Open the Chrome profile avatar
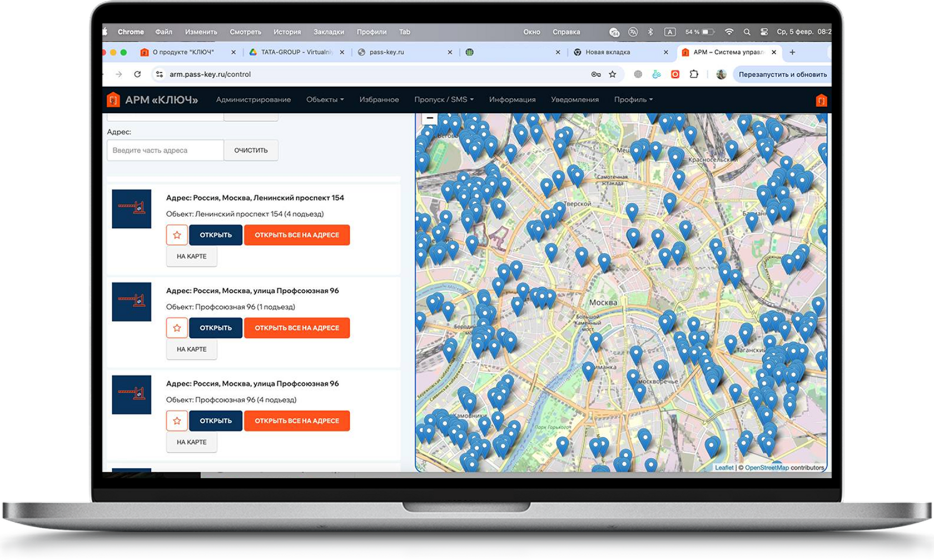Viewport: 934px width, 560px height. 721,74
